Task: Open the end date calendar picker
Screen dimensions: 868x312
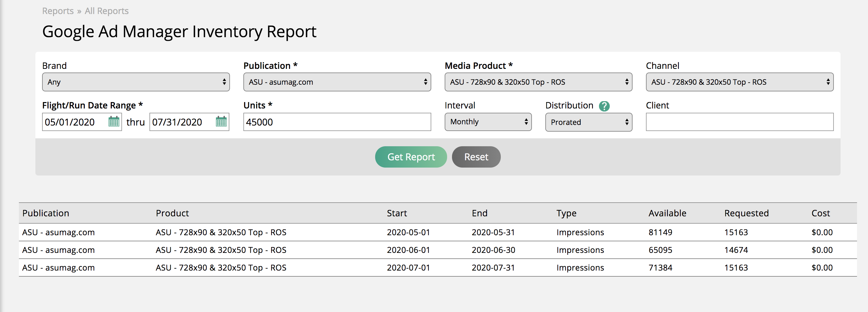Action: pyautogui.click(x=221, y=122)
